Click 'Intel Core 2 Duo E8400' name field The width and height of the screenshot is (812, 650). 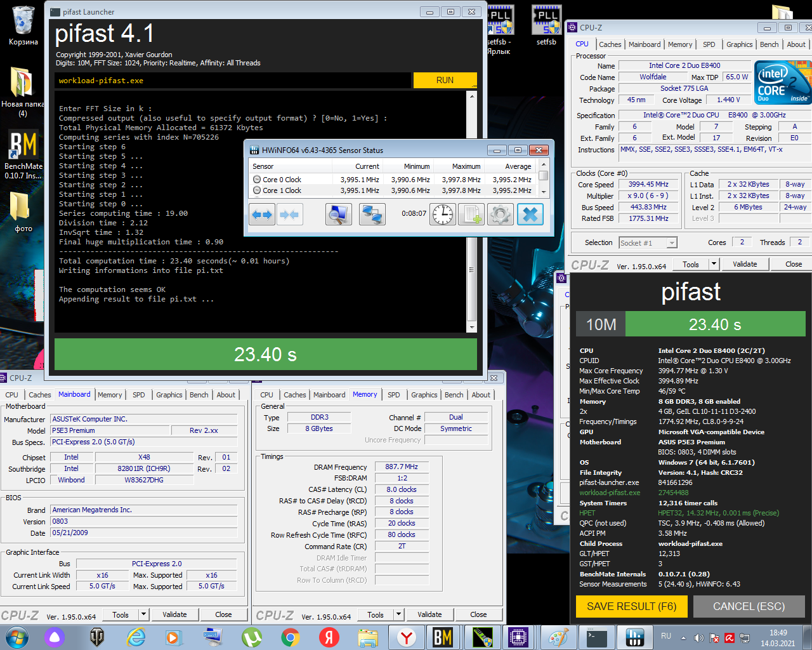pos(684,65)
